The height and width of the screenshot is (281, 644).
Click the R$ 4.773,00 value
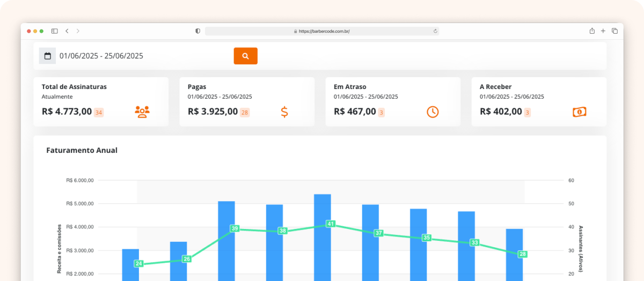pos(67,112)
